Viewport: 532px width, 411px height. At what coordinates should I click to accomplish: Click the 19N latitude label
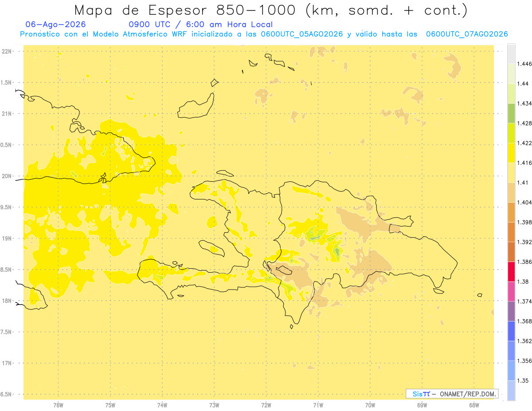pos(7,239)
